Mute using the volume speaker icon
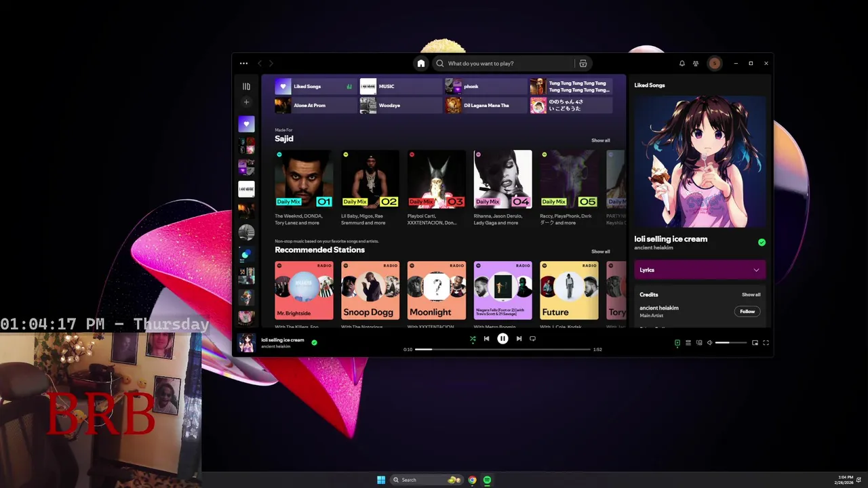Screen dimensions: 868x488 point(709,343)
